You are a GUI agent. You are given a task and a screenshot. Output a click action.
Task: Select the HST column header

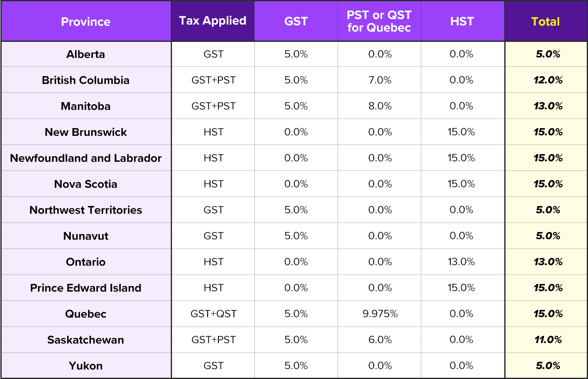(462, 21)
